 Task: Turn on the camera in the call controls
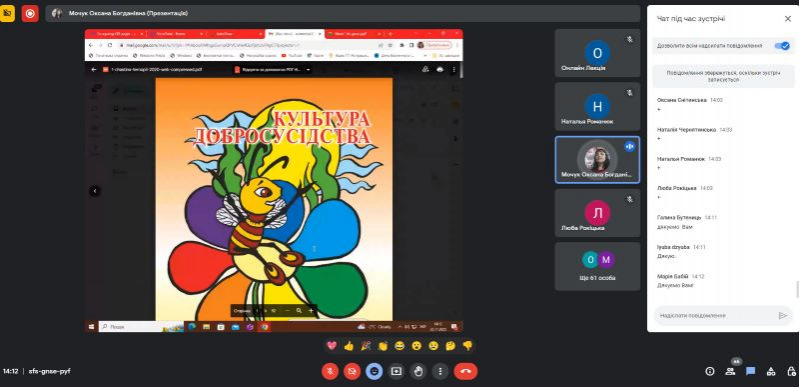click(352, 371)
